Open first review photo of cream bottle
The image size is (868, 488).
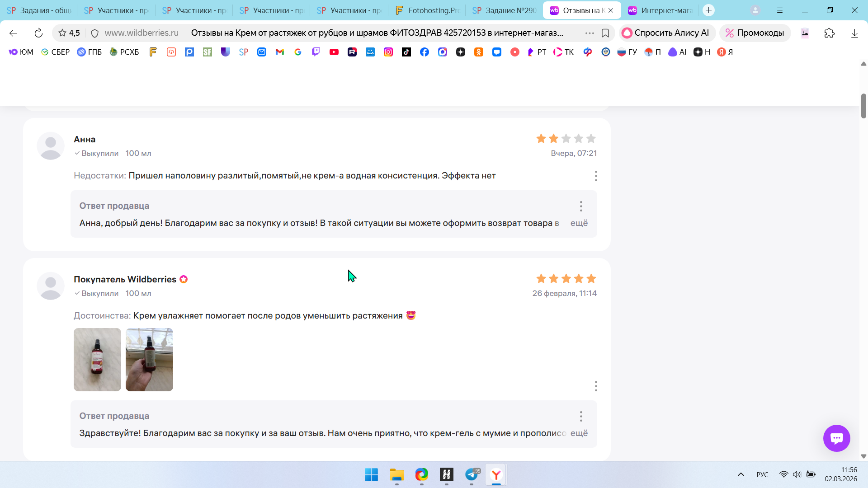click(97, 360)
